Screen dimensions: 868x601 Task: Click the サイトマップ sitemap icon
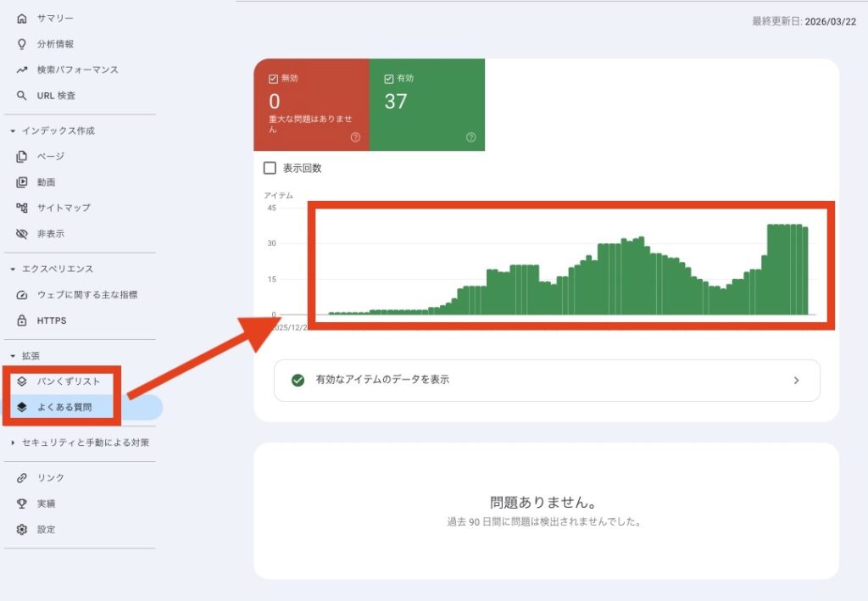coord(22,208)
